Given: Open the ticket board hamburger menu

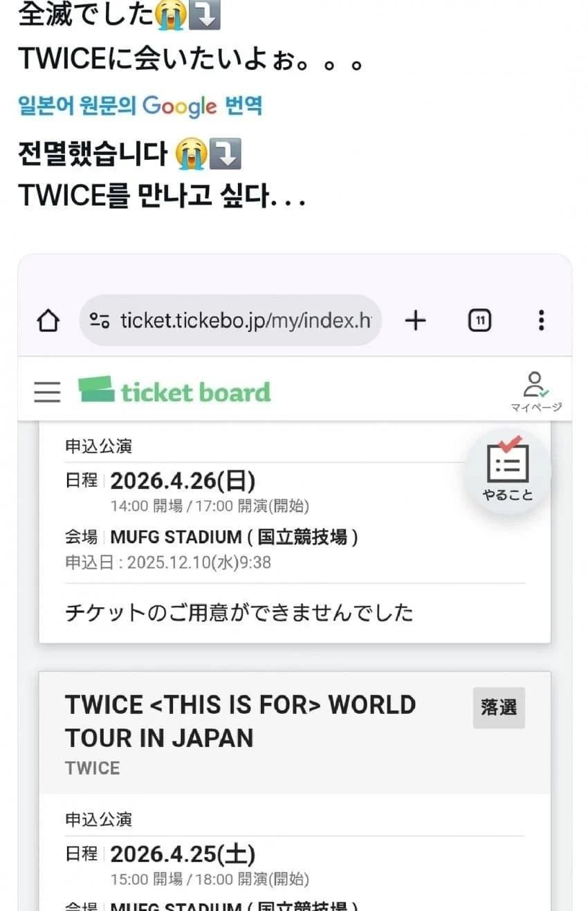Looking at the screenshot, I should pos(47,392).
